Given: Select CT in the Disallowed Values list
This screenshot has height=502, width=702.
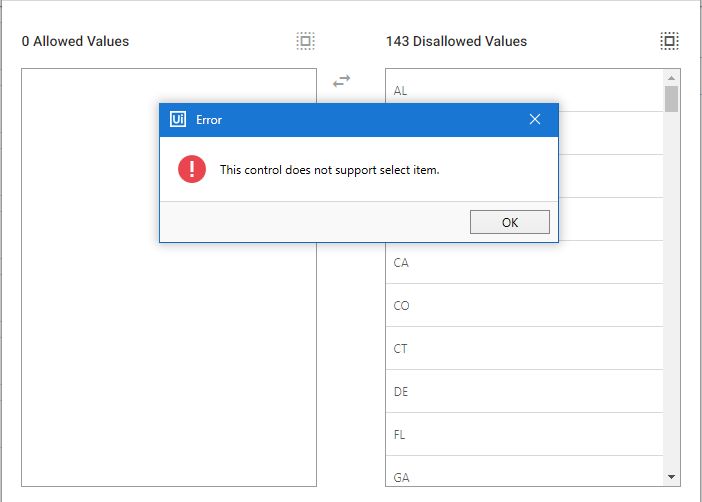Looking at the screenshot, I should (524, 348).
